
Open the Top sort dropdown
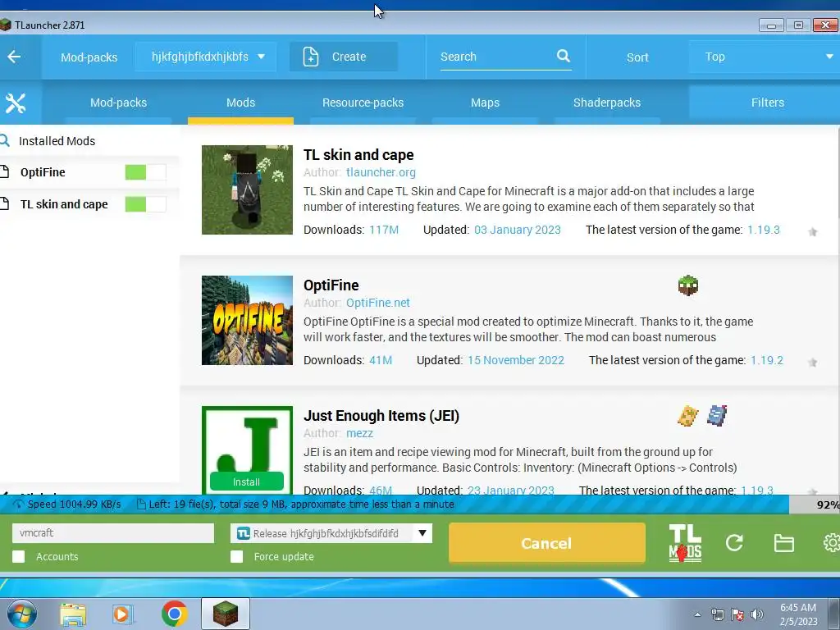[765, 57]
